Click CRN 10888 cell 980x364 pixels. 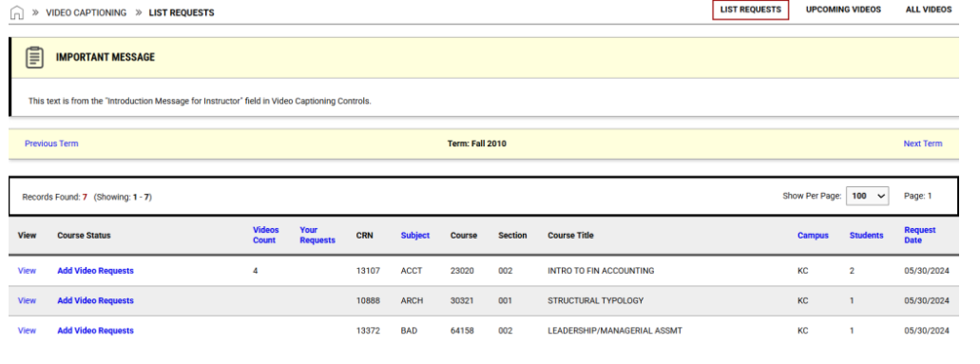[368, 301]
